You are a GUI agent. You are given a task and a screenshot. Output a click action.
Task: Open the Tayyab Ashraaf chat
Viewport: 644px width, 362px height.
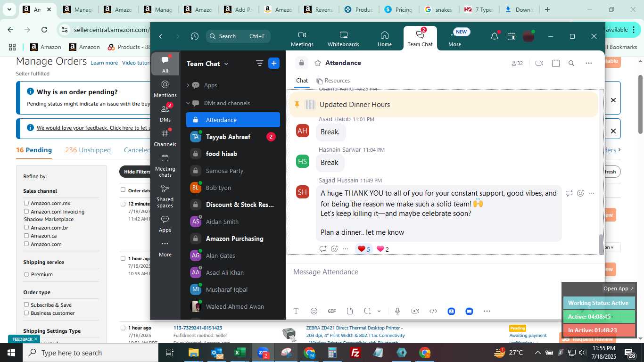[233, 137]
